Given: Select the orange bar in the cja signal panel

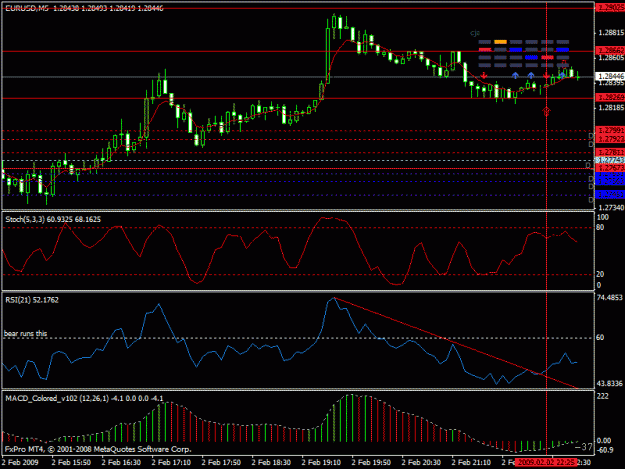Looking at the screenshot, I should click(500, 41).
